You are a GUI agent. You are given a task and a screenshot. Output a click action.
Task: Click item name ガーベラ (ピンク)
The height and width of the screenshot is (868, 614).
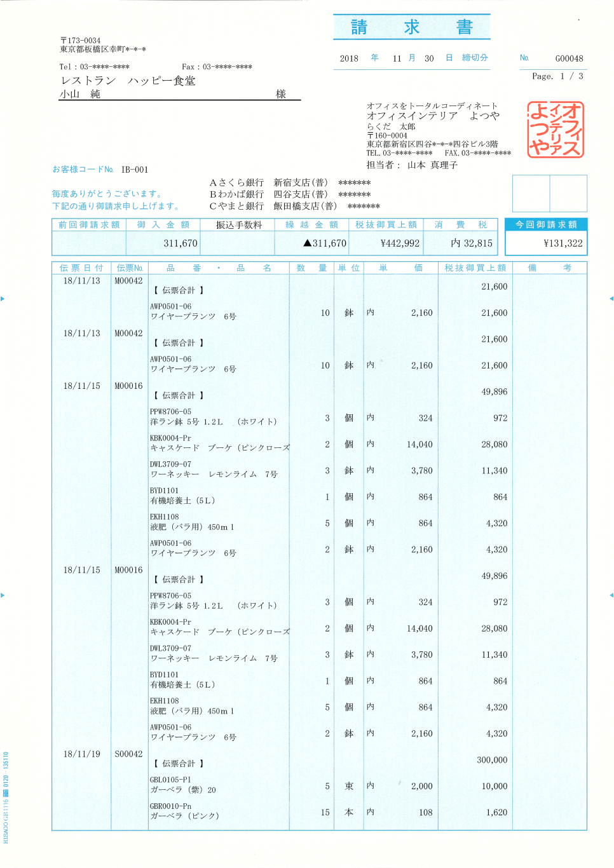tap(184, 817)
